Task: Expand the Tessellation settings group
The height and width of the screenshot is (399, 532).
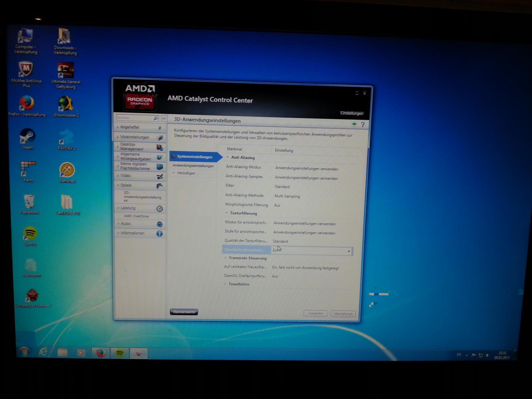Action: 225,284
